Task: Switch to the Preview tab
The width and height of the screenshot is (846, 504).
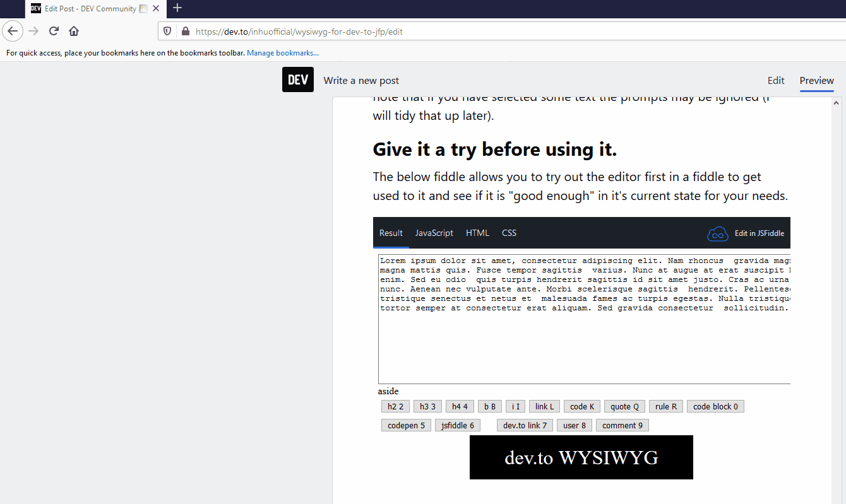Action: [x=816, y=80]
